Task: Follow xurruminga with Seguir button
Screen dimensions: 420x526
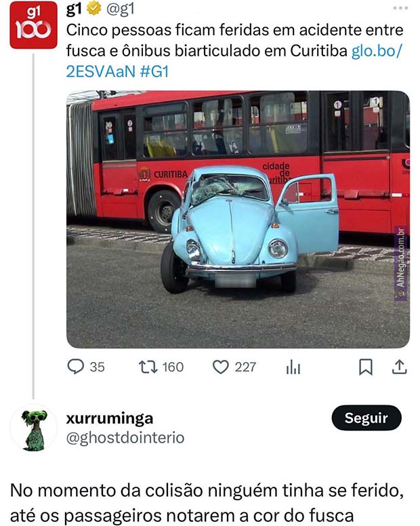Action: tap(366, 418)
